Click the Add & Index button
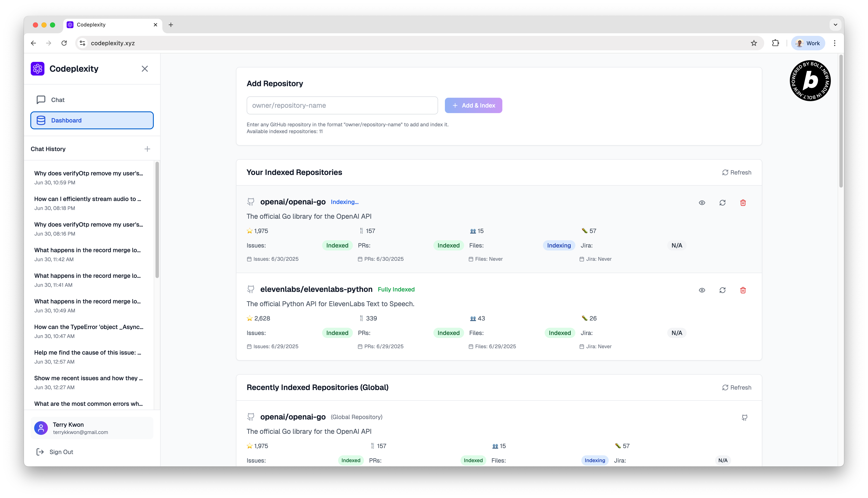This screenshot has width=868, height=498. point(473,106)
